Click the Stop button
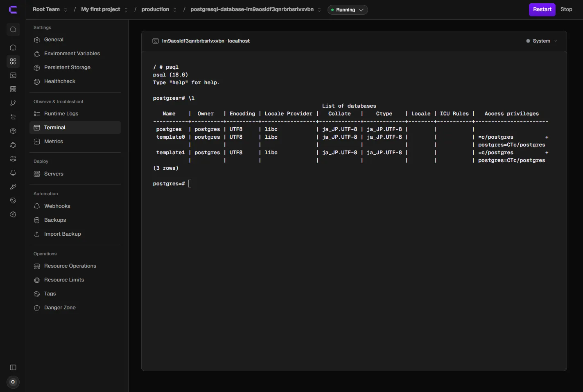Image resolution: width=583 pixels, height=392 pixels. (x=566, y=9)
